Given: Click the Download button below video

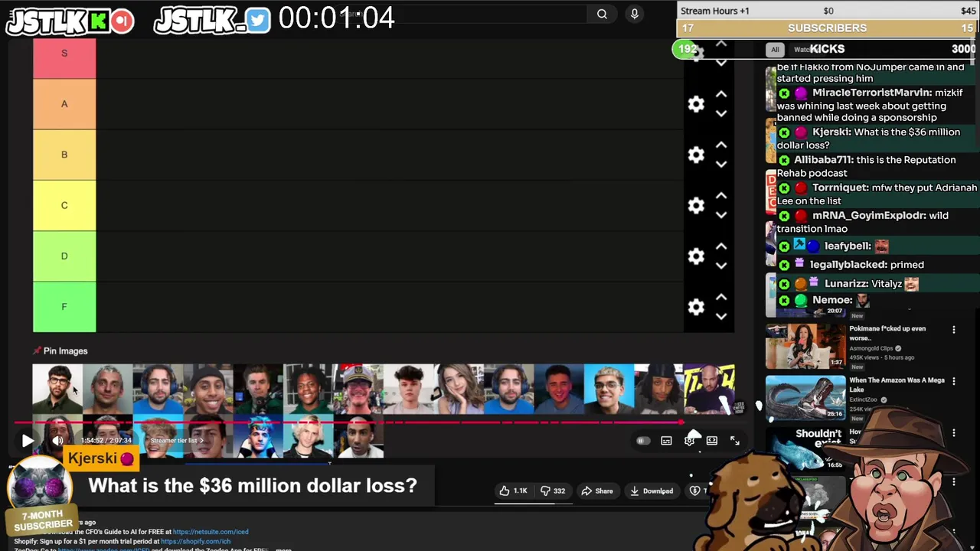Looking at the screenshot, I should pos(652,491).
